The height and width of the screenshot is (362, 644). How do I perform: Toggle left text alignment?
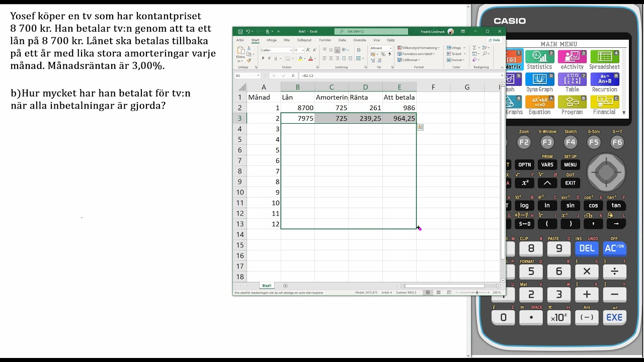(325, 58)
